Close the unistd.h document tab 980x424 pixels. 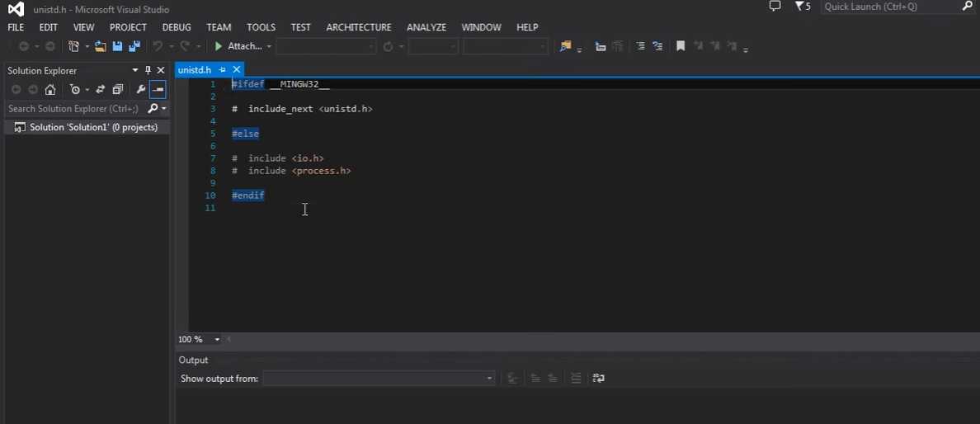tap(236, 70)
